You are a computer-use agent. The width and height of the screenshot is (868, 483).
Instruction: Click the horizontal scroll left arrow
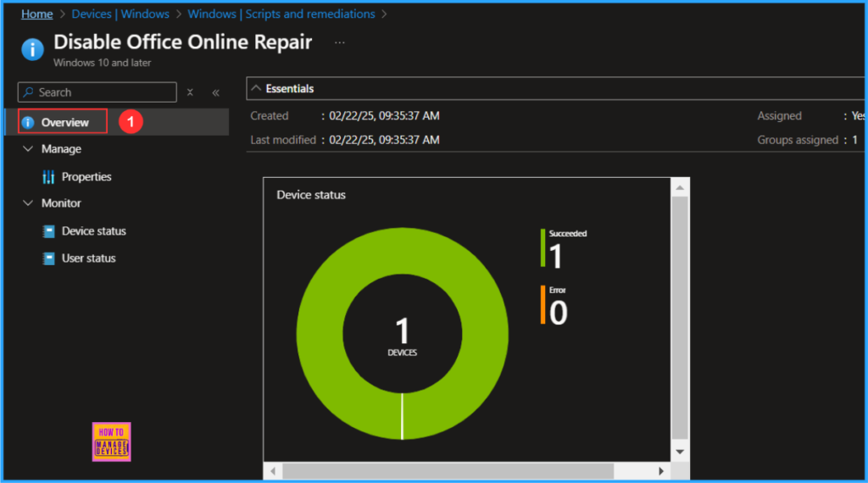tap(273, 471)
